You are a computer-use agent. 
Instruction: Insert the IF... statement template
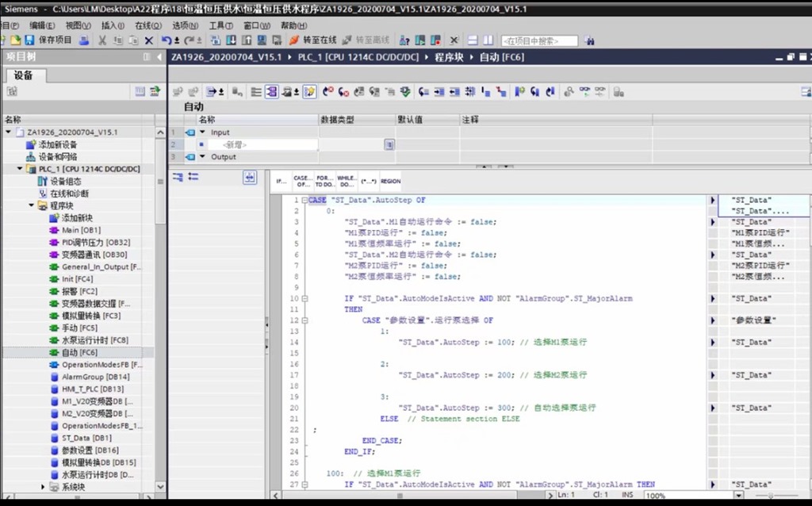point(282,181)
